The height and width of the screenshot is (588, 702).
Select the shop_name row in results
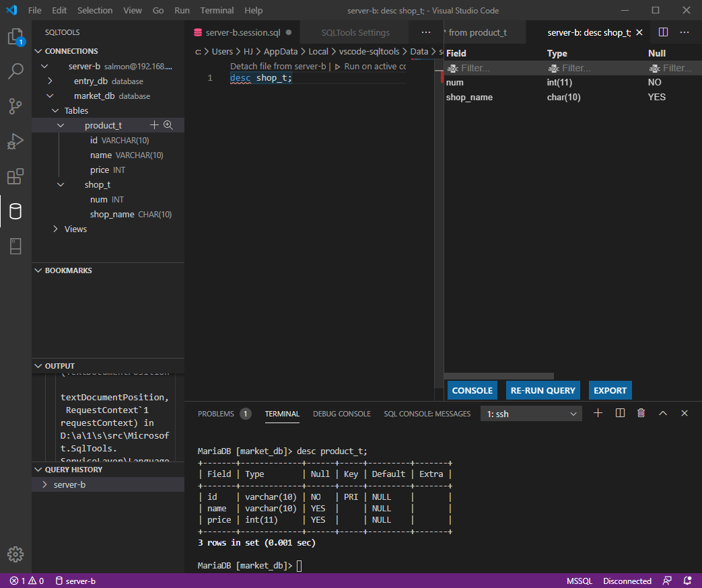(x=573, y=97)
